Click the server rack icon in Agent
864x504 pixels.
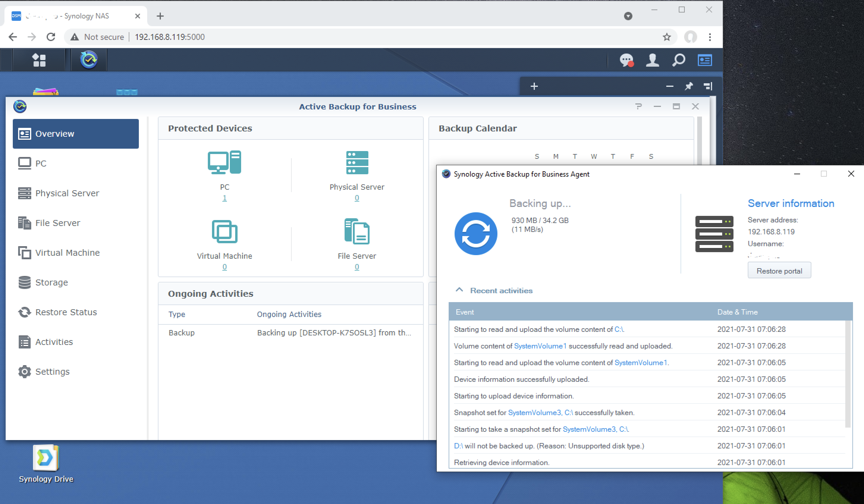pos(714,234)
